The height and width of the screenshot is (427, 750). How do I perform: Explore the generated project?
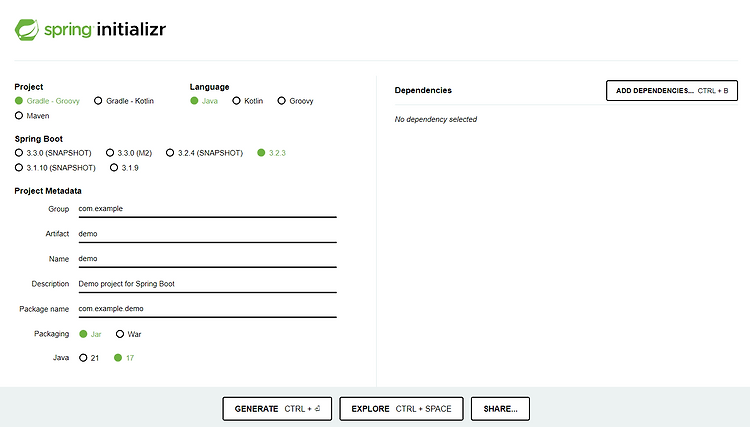(401, 409)
